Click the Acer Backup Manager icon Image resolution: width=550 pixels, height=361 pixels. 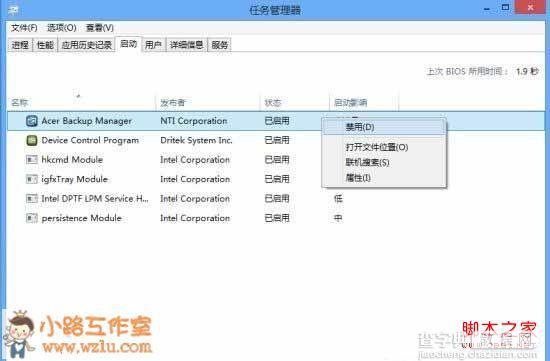(32, 121)
